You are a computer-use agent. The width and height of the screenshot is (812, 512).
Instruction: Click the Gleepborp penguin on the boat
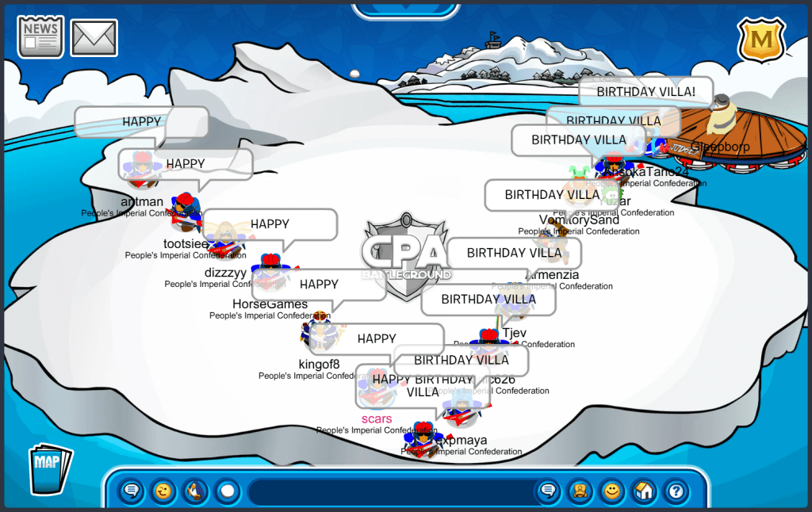(722, 119)
